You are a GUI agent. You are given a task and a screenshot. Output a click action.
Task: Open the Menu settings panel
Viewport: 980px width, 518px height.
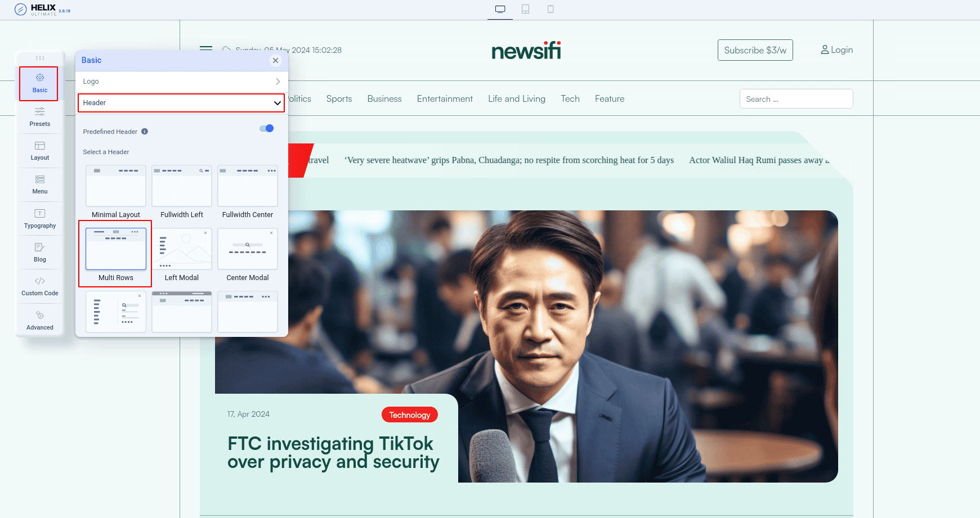pyautogui.click(x=39, y=184)
